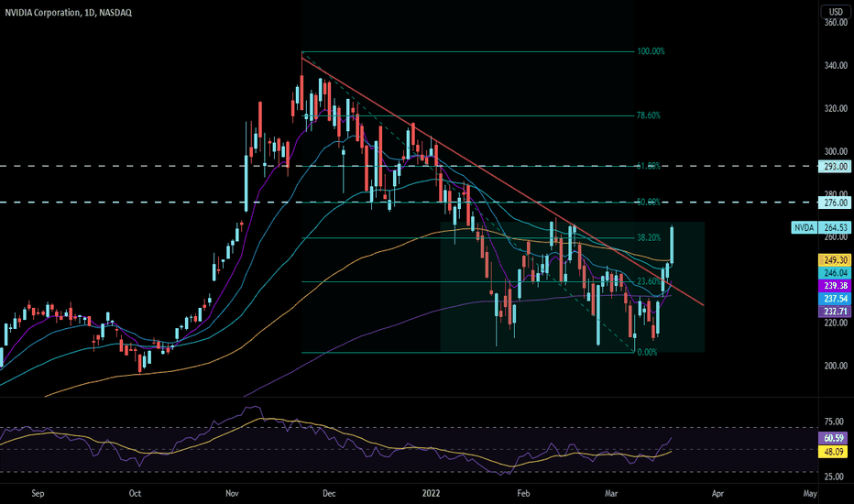Click the Sep label on time axis
This screenshot has width=854, height=504.
pyautogui.click(x=38, y=493)
